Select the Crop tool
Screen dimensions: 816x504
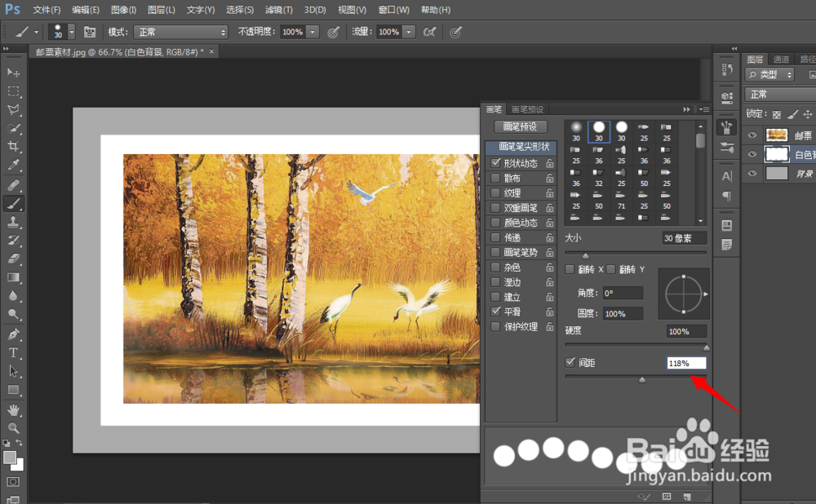(14, 147)
